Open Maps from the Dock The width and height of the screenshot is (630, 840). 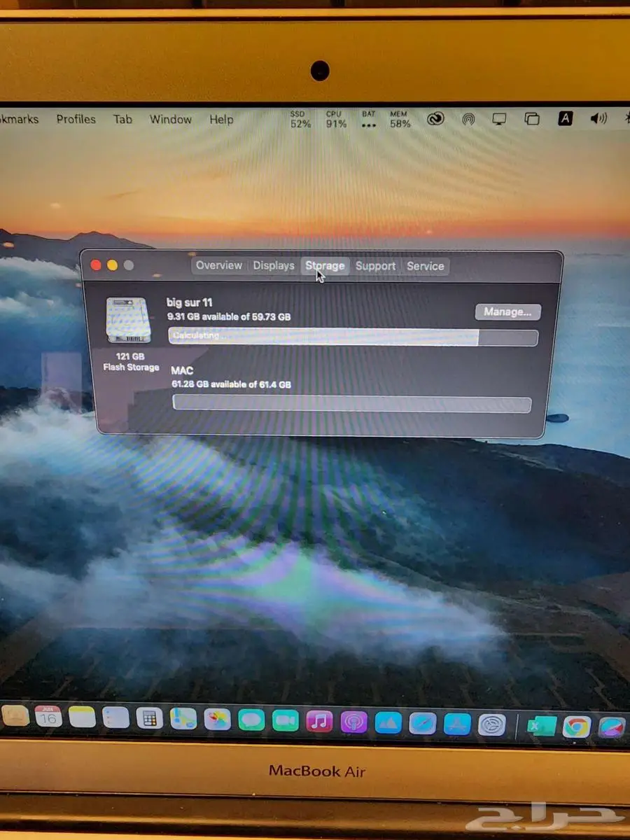click(183, 719)
